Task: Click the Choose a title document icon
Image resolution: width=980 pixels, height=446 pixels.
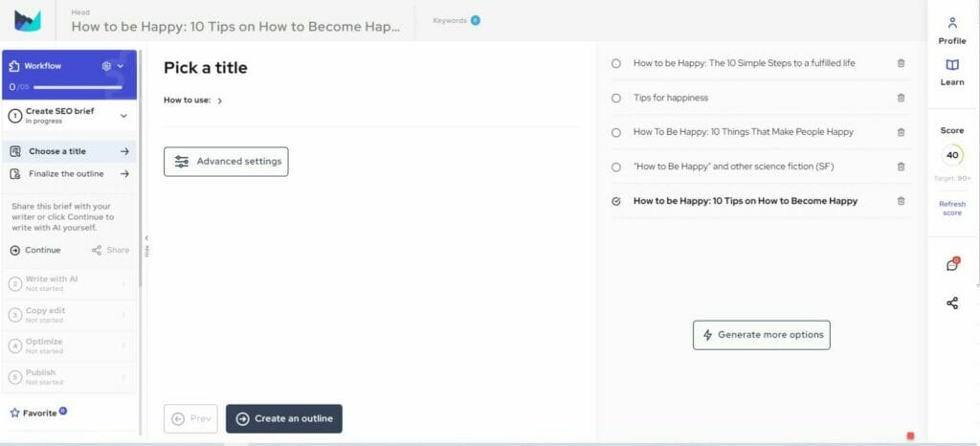Action: point(15,151)
